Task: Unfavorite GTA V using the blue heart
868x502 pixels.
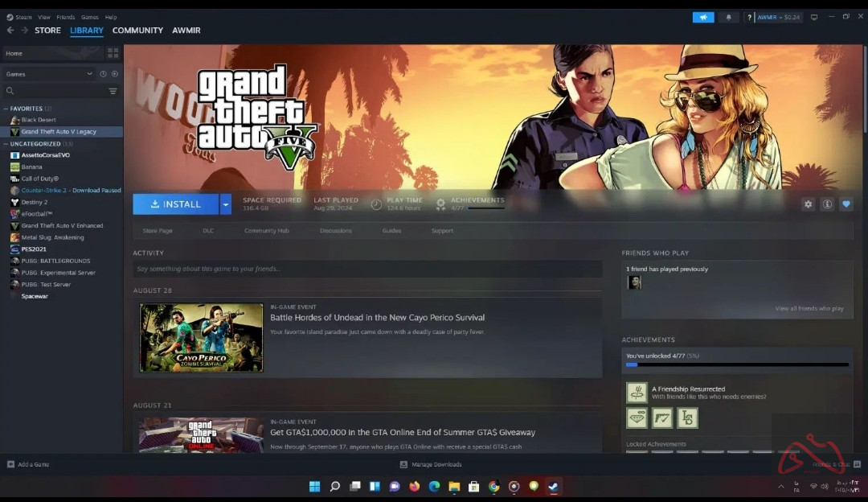Action: click(x=845, y=204)
